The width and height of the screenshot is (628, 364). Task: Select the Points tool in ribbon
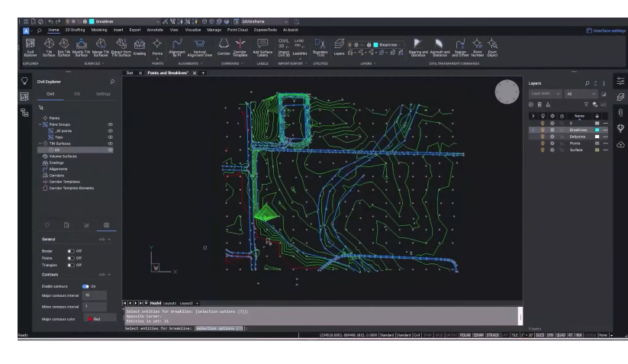pos(157,47)
